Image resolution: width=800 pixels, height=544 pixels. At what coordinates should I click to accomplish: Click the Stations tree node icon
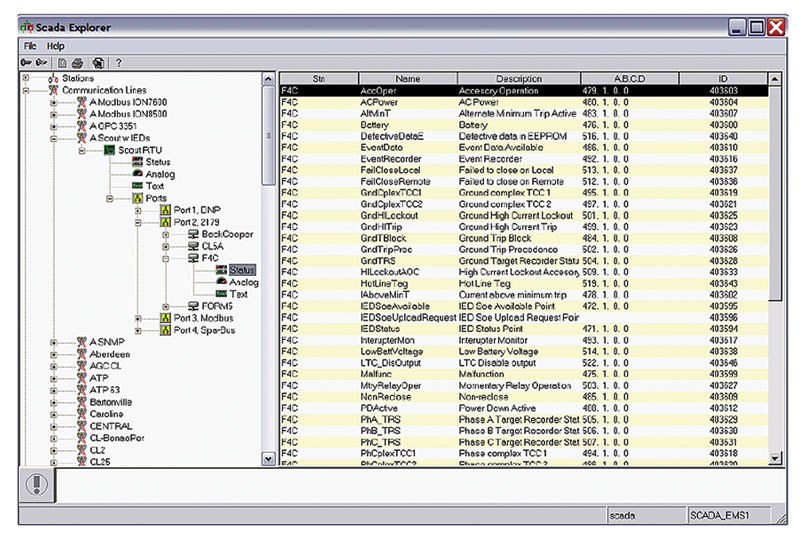click(53, 78)
